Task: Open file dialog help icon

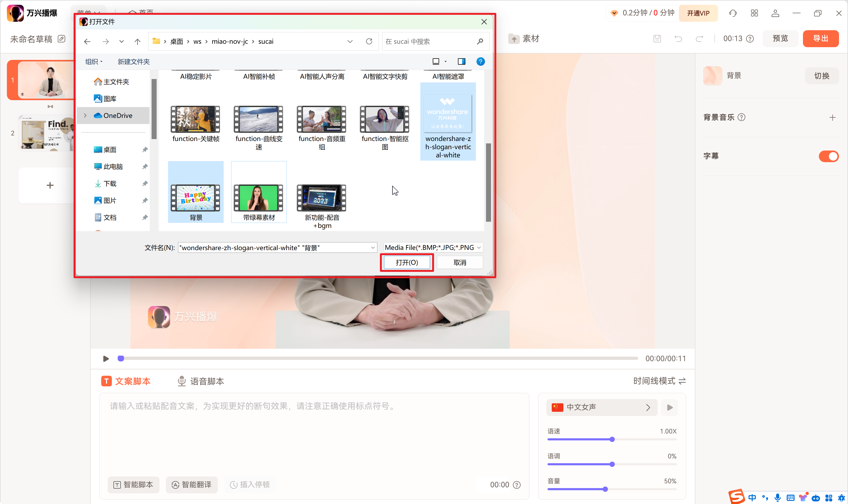Action: click(x=480, y=61)
